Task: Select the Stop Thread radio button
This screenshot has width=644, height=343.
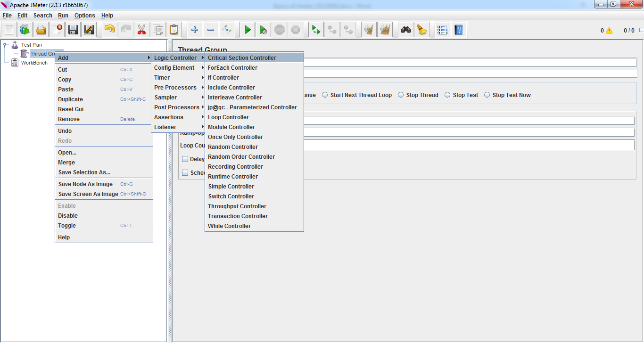Action: coord(401,95)
